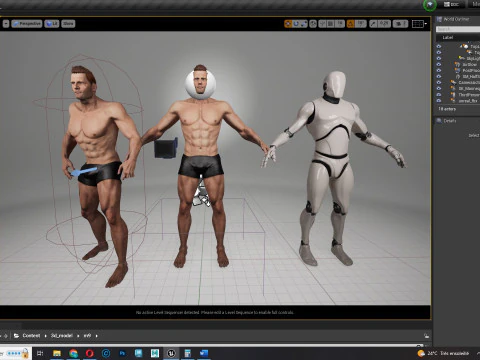Go to 3d_model folder breadcrumb
Viewport: 480px width, 360px height.
62,335
